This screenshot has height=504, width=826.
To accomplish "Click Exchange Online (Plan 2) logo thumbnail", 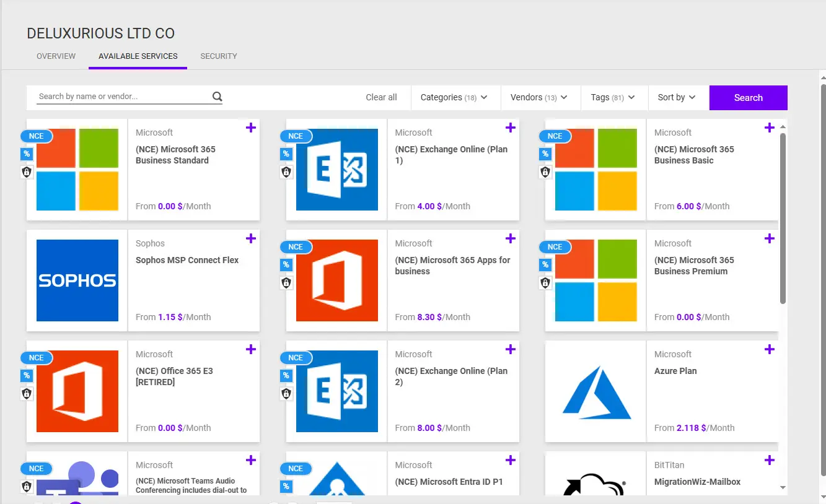I will pos(337,391).
